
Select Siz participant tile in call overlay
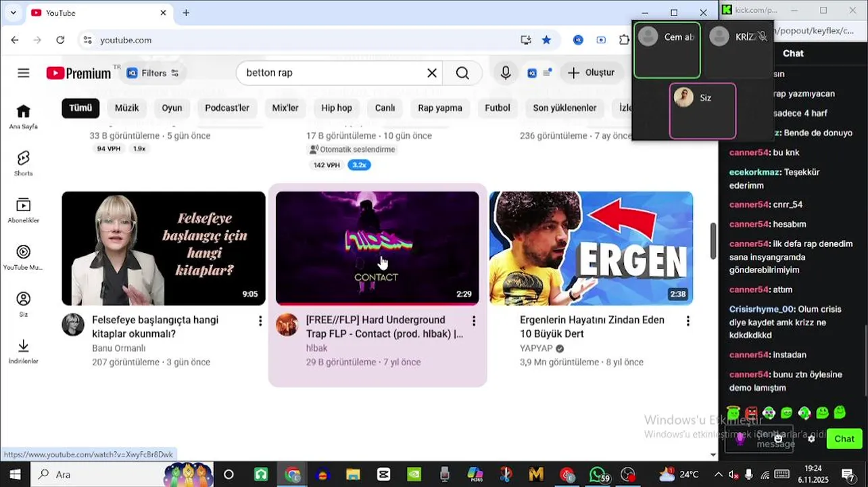(x=702, y=111)
